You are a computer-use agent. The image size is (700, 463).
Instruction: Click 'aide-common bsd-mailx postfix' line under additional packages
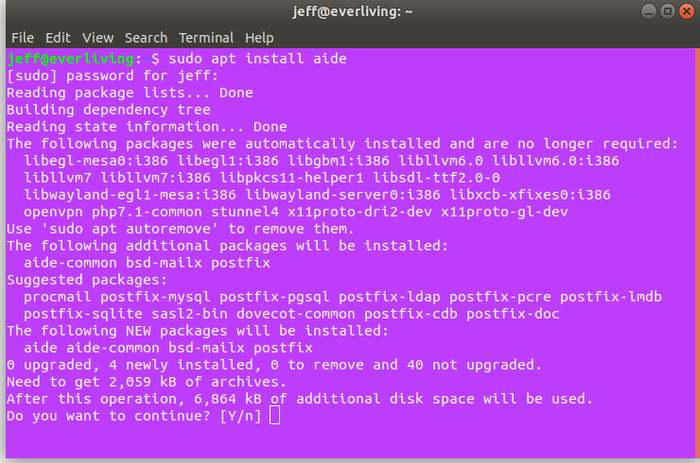click(x=147, y=263)
